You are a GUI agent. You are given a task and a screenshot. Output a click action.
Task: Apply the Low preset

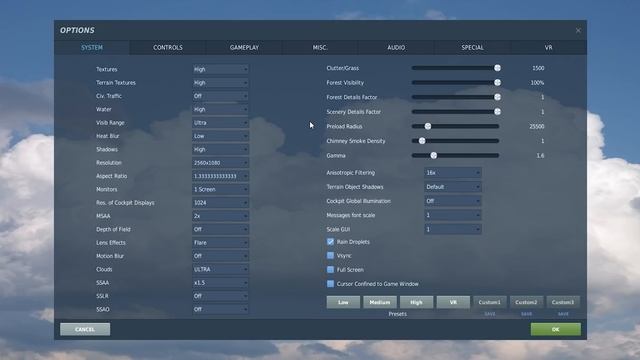[x=343, y=302]
